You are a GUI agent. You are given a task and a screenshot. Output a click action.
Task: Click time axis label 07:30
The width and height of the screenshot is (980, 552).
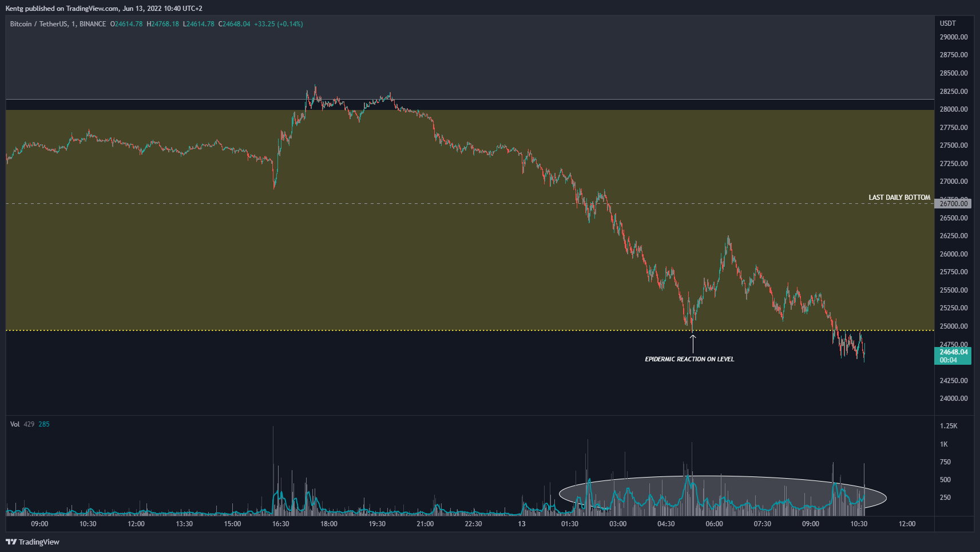click(763, 524)
